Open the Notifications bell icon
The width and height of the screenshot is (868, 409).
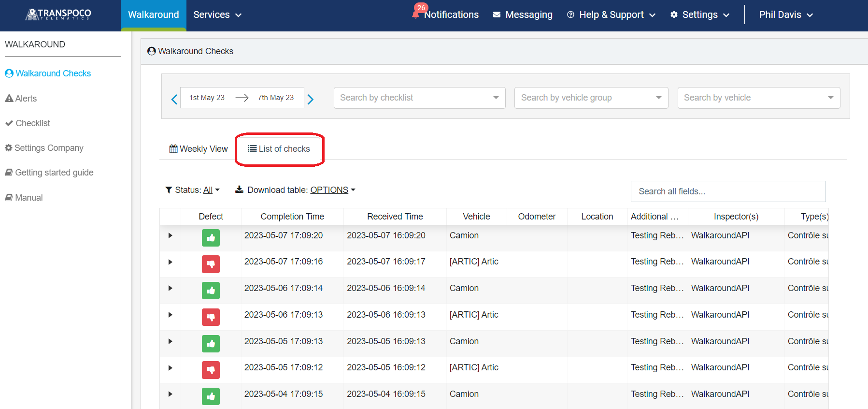[416, 14]
